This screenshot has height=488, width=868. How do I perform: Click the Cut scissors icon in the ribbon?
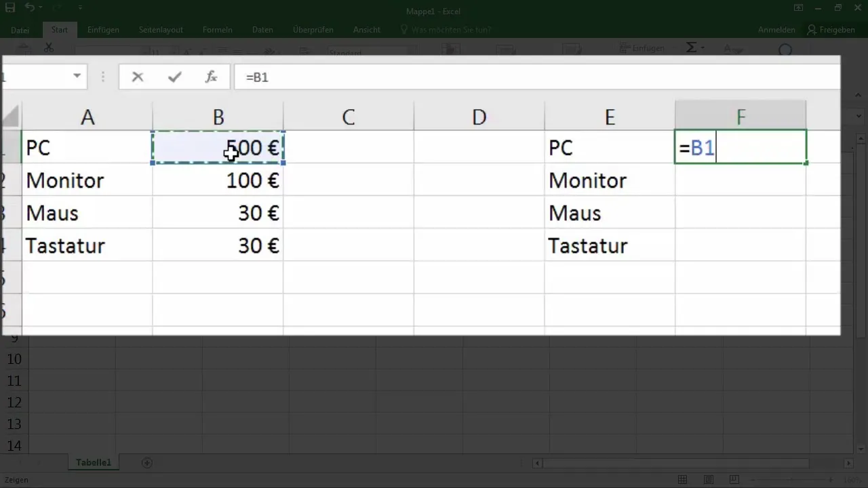click(49, 48)
